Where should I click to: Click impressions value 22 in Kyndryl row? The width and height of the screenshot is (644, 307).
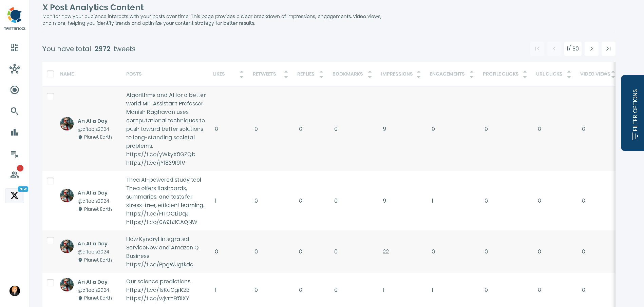click(386, 251)
